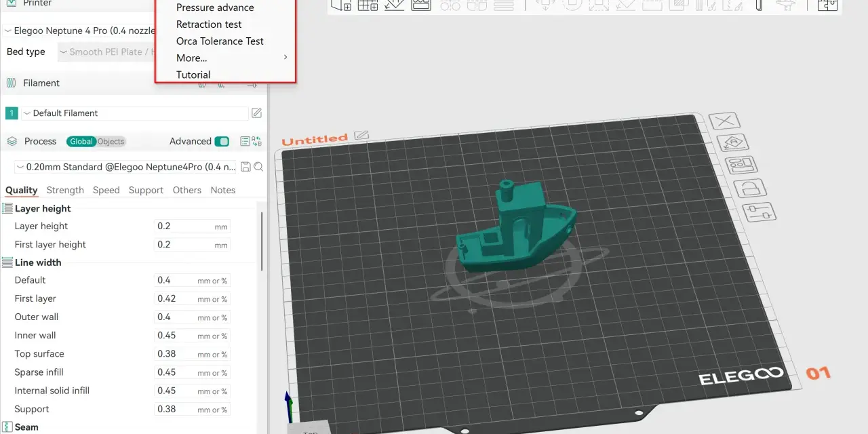
Task: Save the current process preset
Action: (x=246, y=167)
